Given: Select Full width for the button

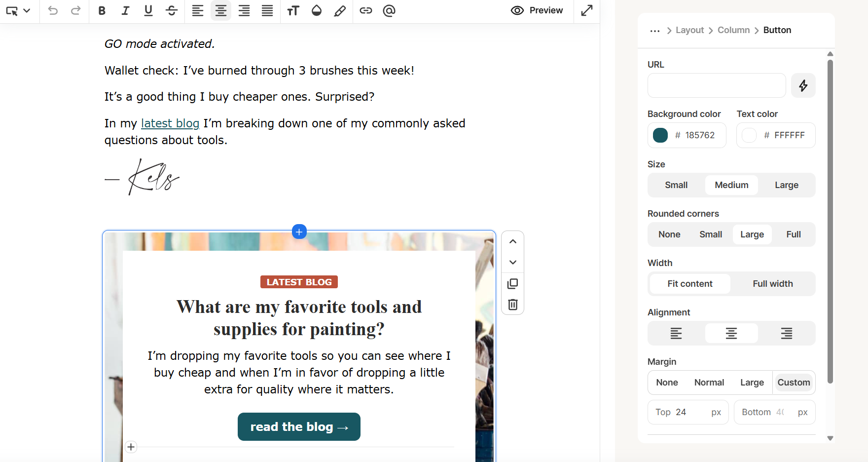Looking at the screenshot, I should (772, 283).
